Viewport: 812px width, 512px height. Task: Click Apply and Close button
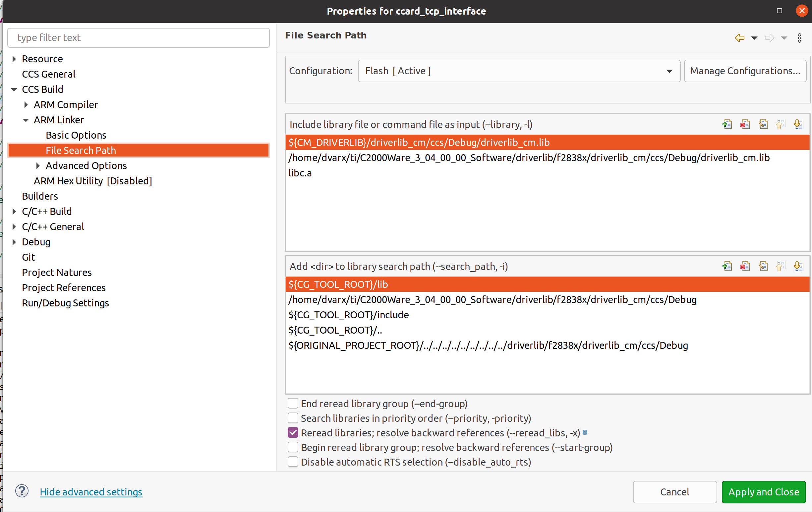coord(763,492)
